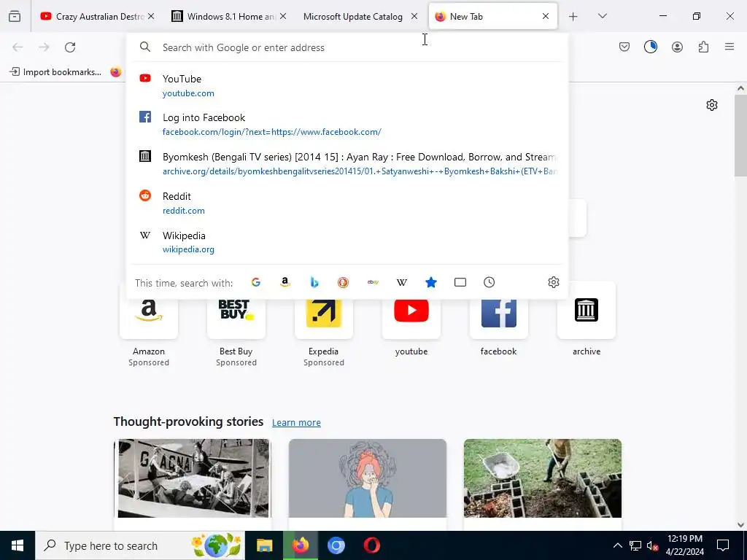Screen dimensions: 747x560
Task: Close the Microsoft Update Catalog tab
Action: (x=414, y=16)
